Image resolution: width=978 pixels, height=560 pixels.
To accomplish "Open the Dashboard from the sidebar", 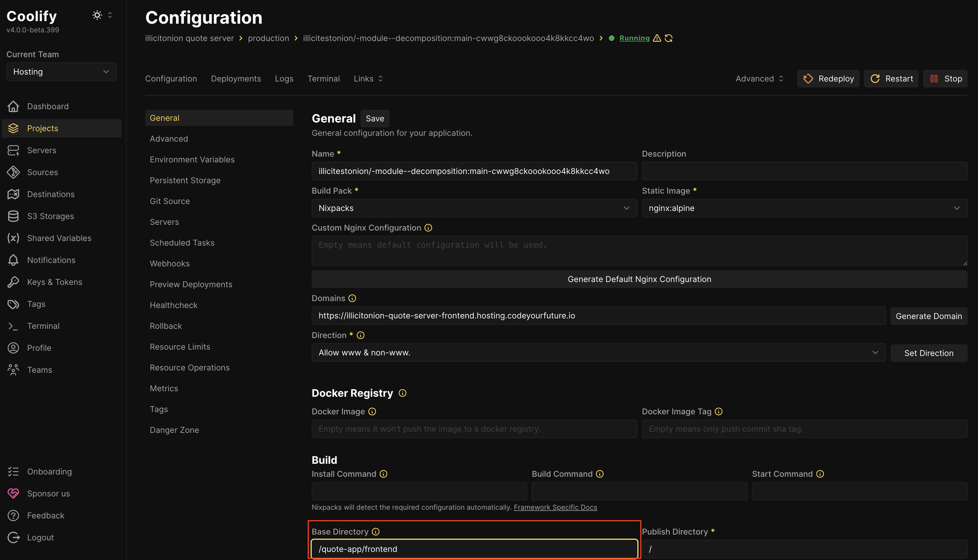I will coord(48,106).
